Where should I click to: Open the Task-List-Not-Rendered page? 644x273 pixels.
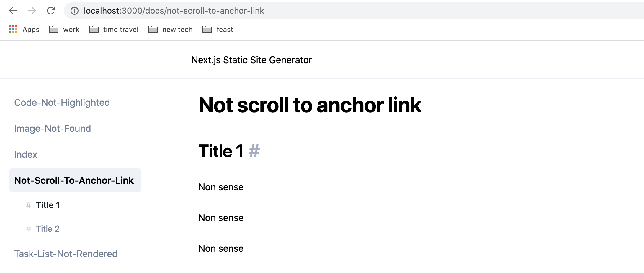pyautogui.click(x=66, y=253)
